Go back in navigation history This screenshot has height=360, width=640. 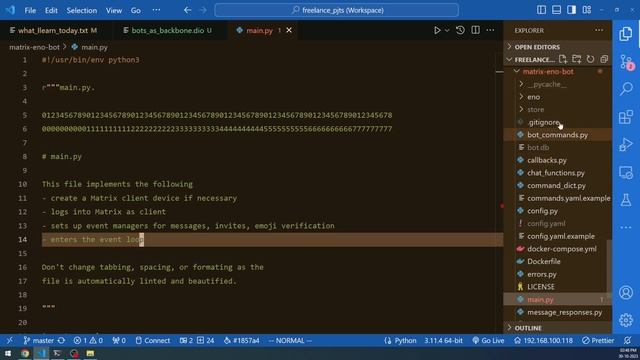click(x=187, y=10)
